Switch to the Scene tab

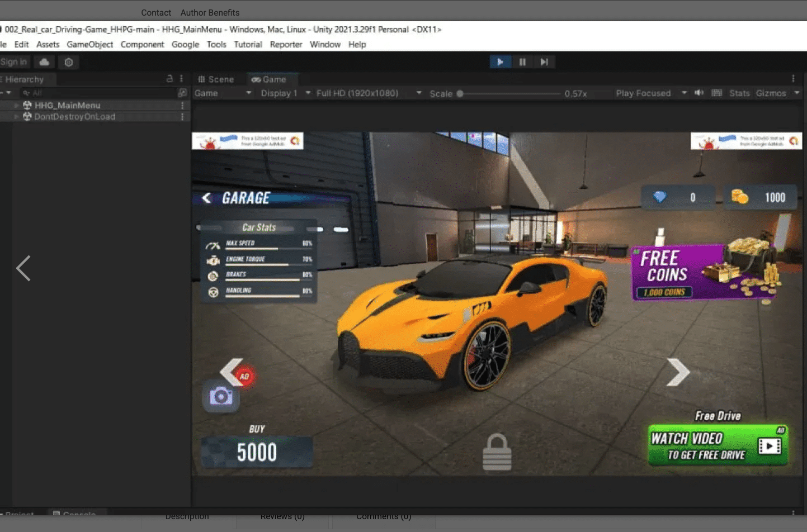tap(216, 79)
